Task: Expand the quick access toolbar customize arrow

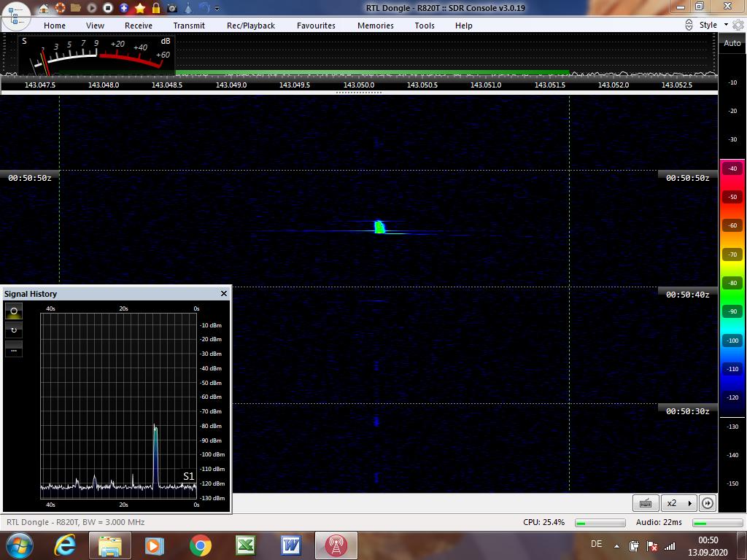Action: (217, 9)
